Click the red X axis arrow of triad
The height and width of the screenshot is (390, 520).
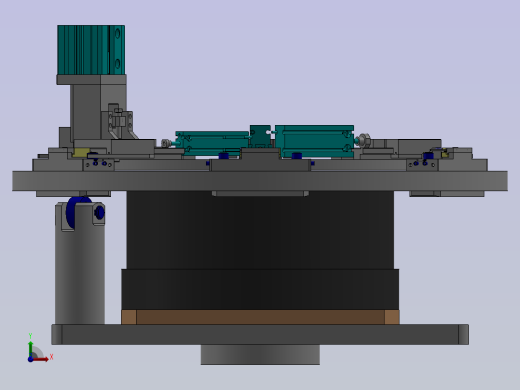click(41, 359)
